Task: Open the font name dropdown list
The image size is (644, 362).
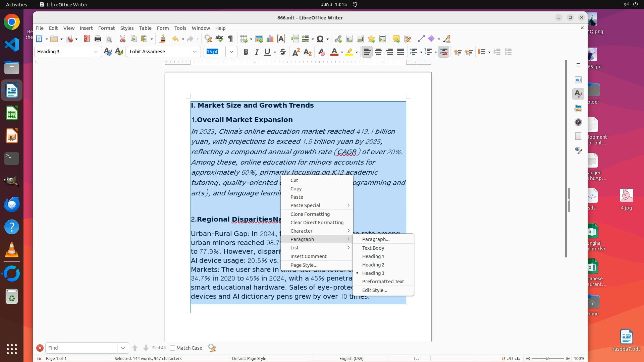Action: [x=195, y=52]
